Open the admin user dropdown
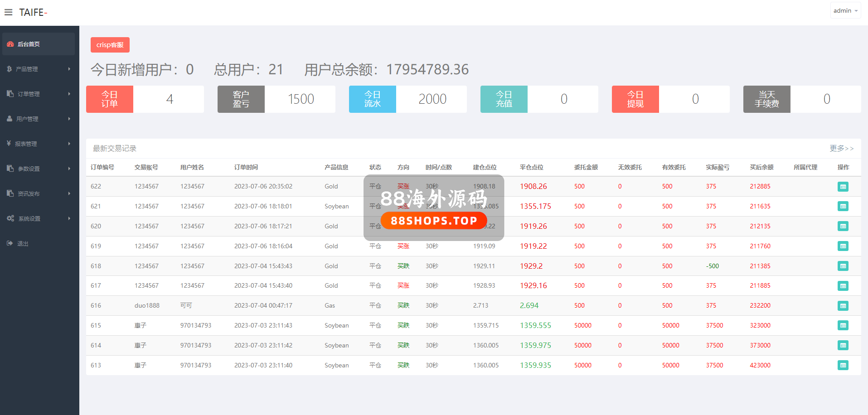Screen dimensions: 868x415 pos(845,10)
